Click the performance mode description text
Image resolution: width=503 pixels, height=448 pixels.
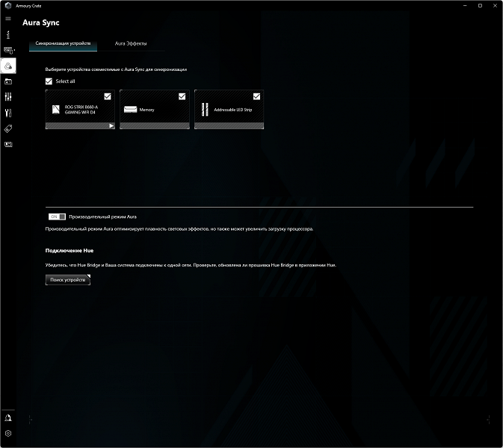tap(179, 229)
